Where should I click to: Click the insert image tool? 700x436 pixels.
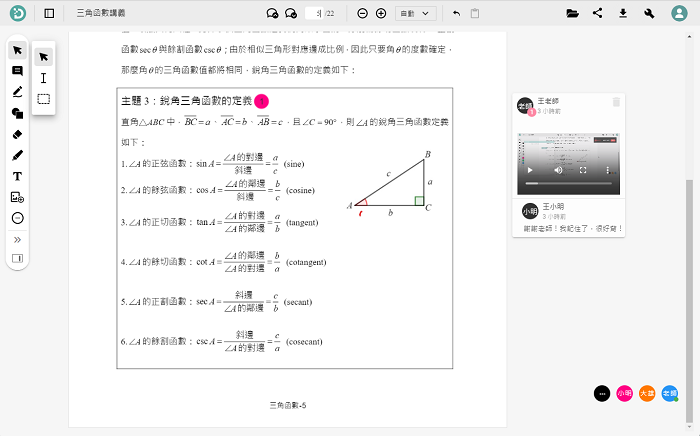coord(17,197)
